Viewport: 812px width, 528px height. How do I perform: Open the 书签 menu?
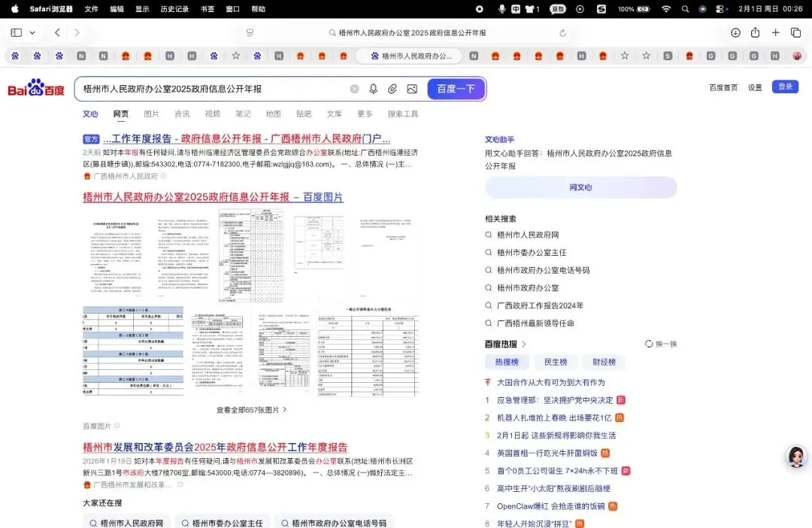tap(208, 9)
